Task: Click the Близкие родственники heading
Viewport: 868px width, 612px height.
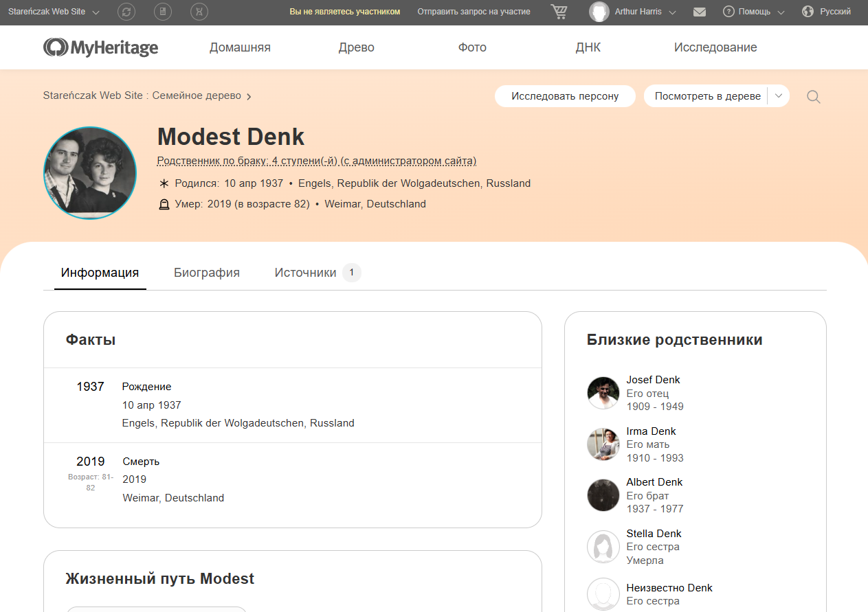Action: tap(675, 340)
